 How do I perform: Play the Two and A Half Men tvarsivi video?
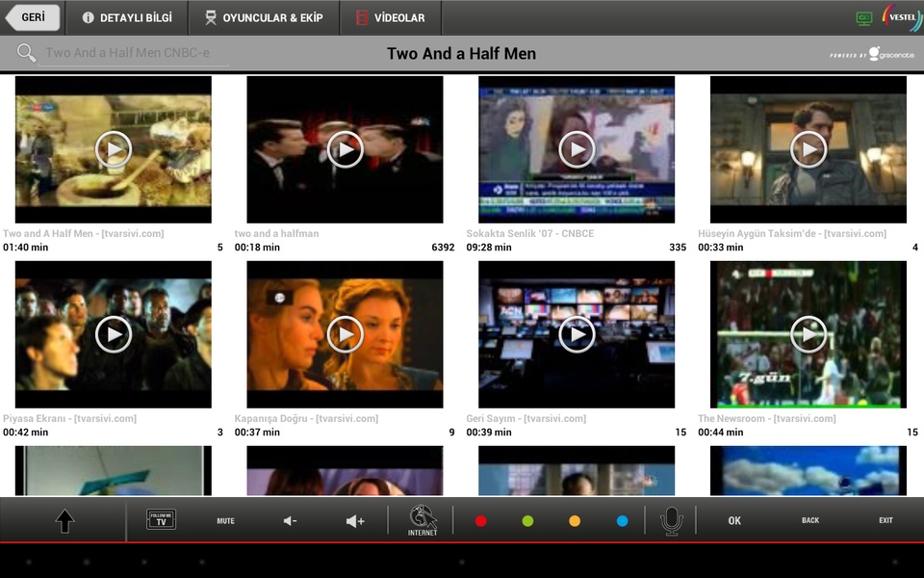[114, 149]
